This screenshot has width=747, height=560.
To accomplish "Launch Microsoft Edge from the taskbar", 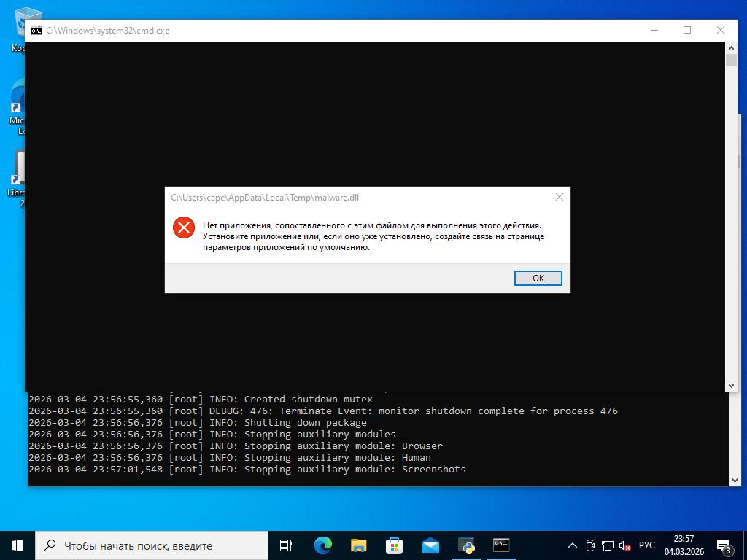I will (x=322, y=545).
